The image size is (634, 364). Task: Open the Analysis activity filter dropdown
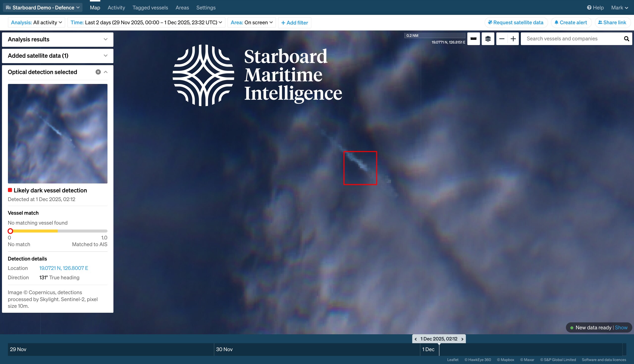36,22
